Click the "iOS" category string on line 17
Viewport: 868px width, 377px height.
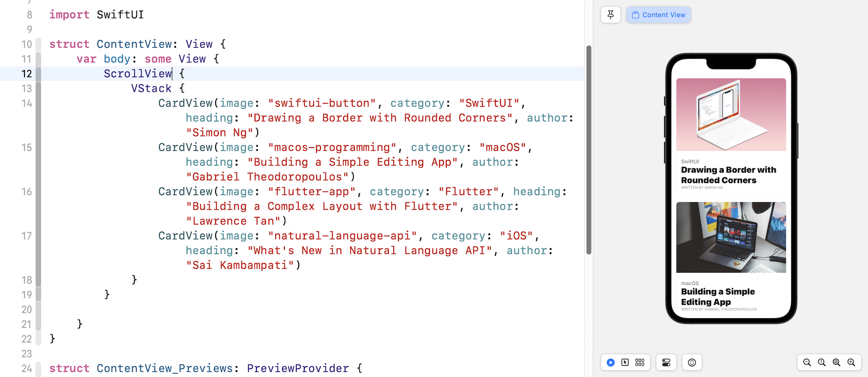point(516,236)
